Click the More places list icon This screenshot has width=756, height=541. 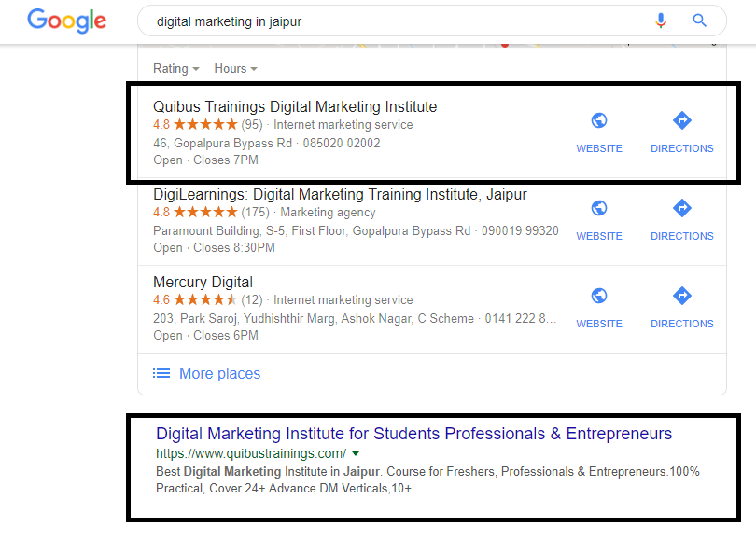pos(161,373)
